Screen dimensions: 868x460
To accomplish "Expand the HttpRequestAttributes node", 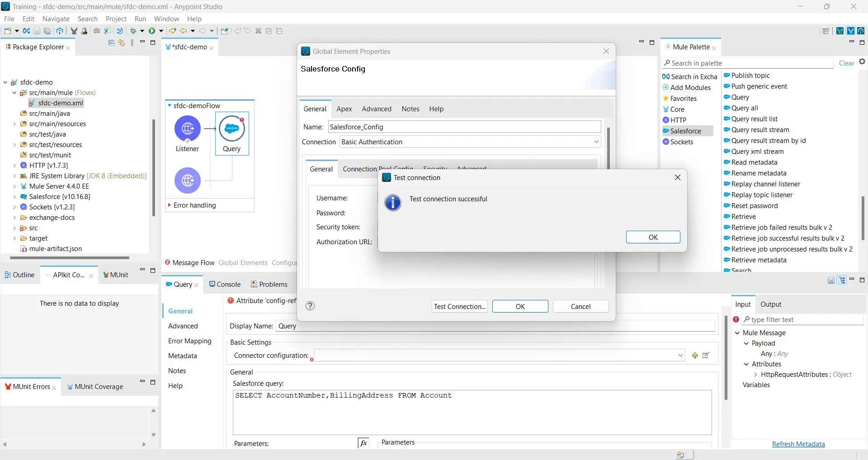I will [755, 375].
